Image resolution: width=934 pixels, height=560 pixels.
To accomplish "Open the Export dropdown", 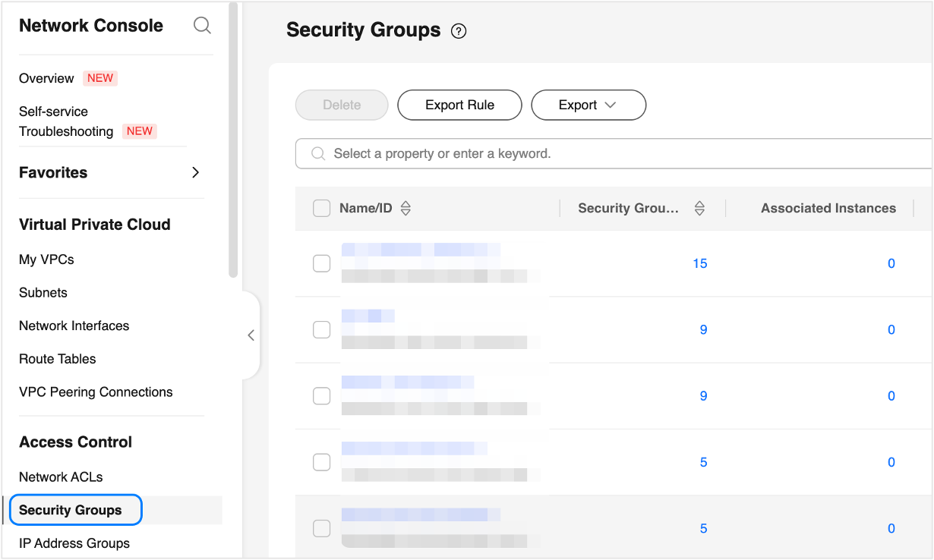I will pyautogui.click(x=588, y=105).
